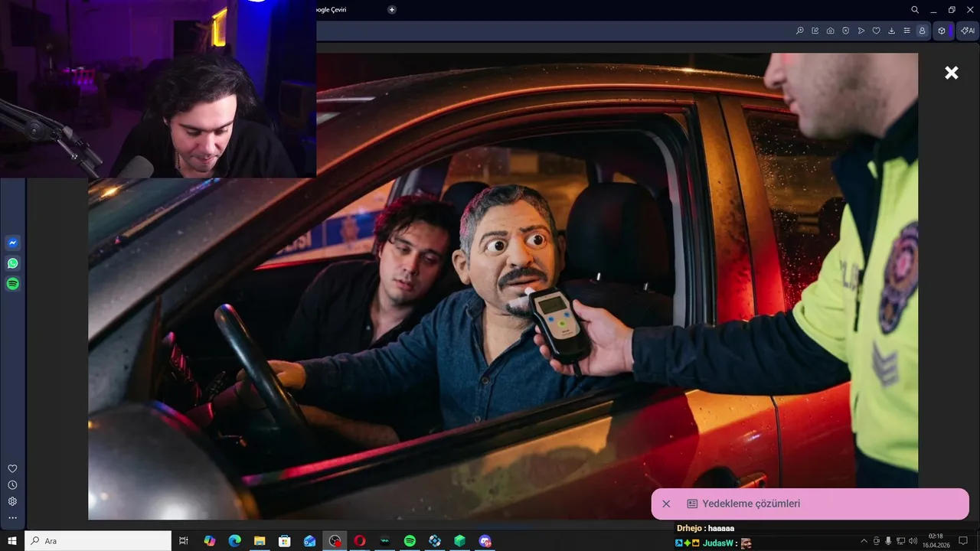Open sidebar bookmarks heart icon
The height and width of the screenshot is (551, 980).
12,468
